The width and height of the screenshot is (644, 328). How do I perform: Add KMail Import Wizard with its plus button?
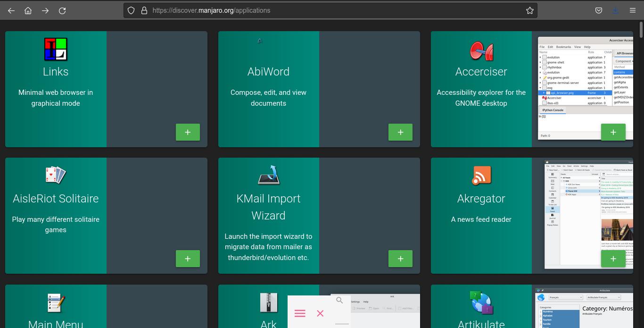400,259
